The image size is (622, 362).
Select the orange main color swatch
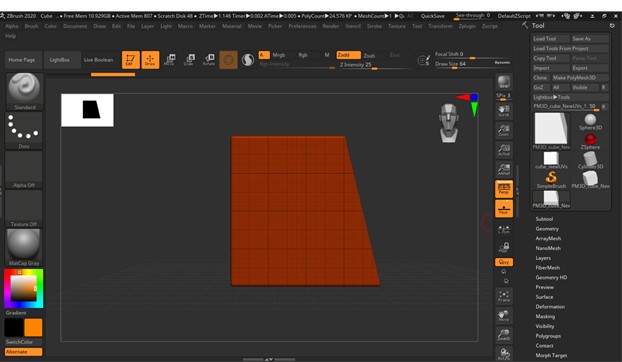pos(33,328)
